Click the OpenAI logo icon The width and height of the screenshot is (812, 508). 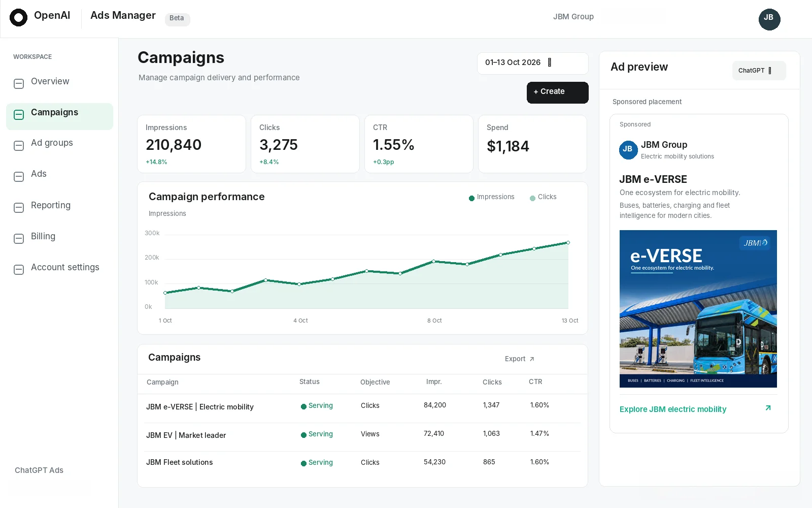click(x=18, y=18)
